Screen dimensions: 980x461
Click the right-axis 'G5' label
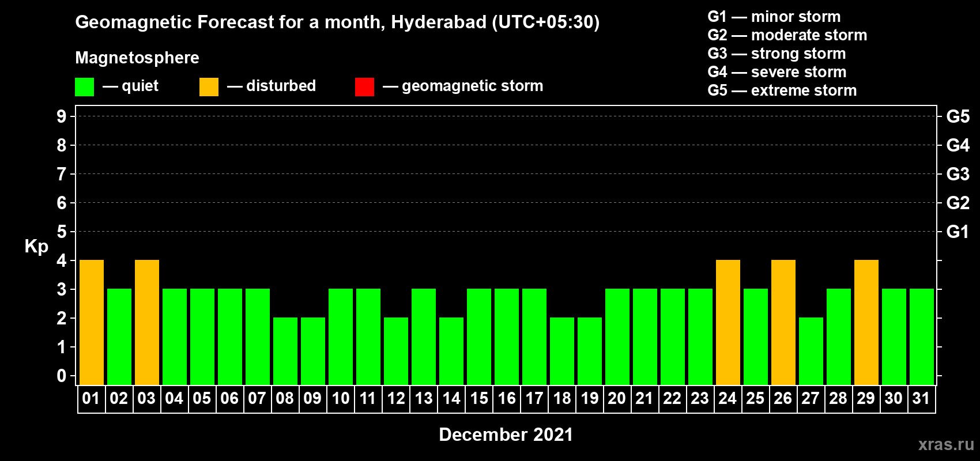[958, 116]
